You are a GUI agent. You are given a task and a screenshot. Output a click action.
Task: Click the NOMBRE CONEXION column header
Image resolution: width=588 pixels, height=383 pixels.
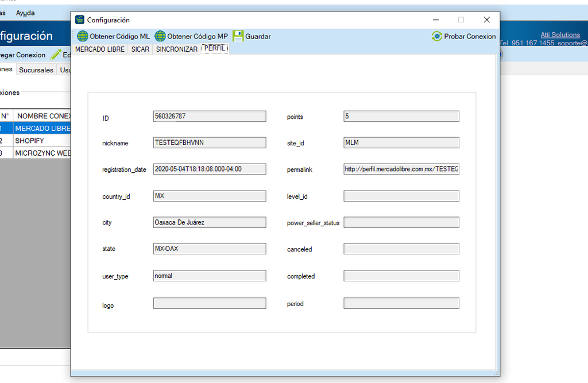(42, 116)
